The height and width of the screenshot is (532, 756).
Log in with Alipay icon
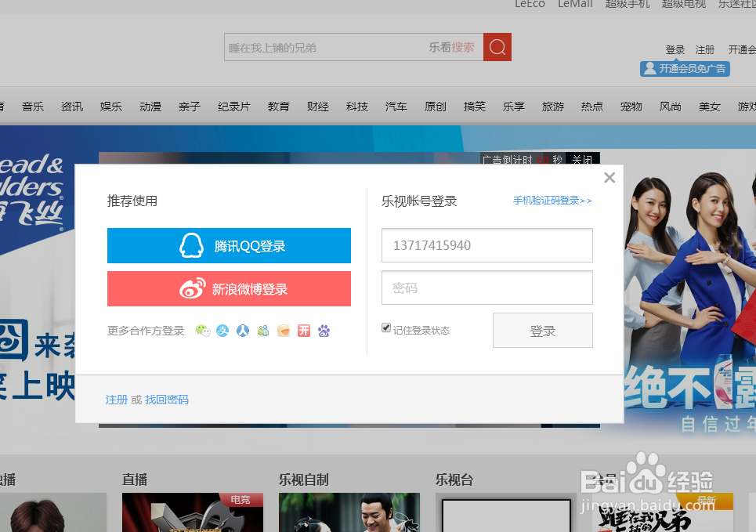pos(222,331)
